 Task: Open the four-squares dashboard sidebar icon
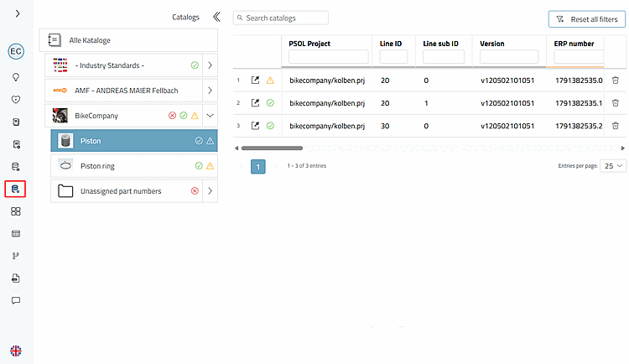16,211
